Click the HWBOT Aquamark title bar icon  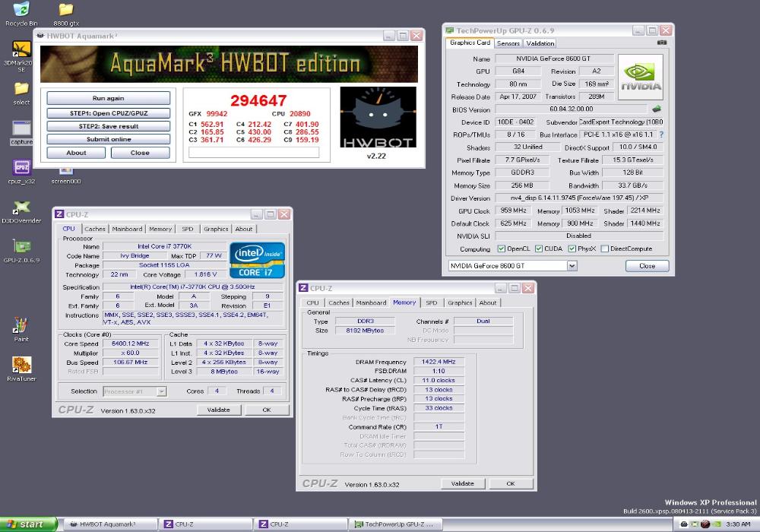(41, 36)
